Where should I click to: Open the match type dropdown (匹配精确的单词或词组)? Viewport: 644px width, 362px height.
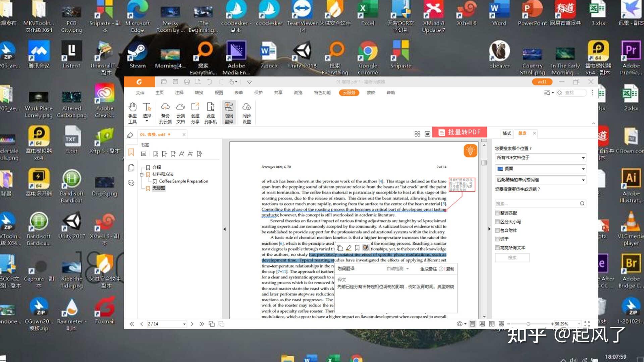(x=541, y=180)
